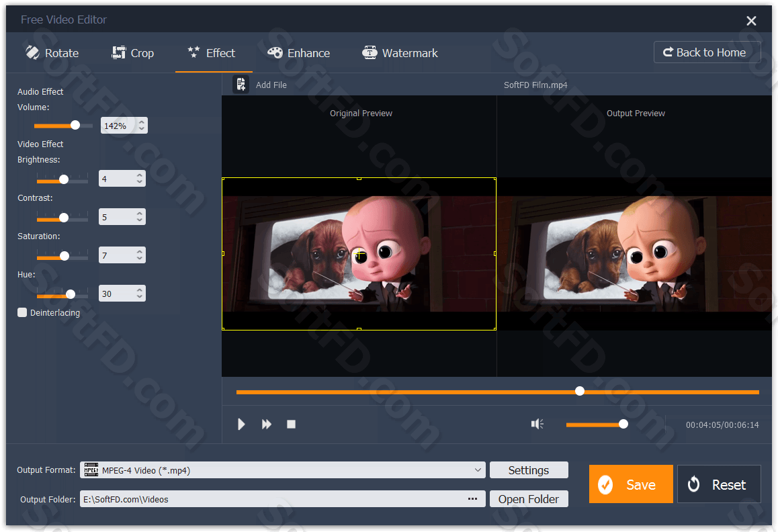Decrease Brightness value with down arrow

[140, 182]
